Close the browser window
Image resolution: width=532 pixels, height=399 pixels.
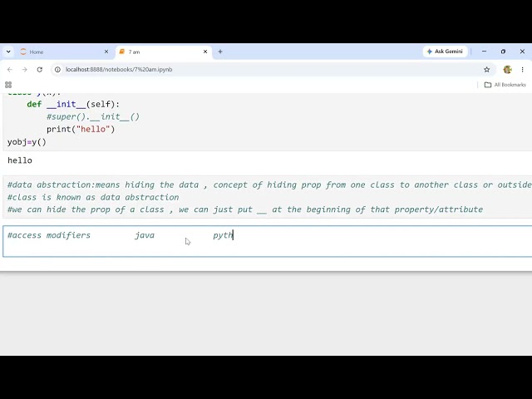(522, 52)
